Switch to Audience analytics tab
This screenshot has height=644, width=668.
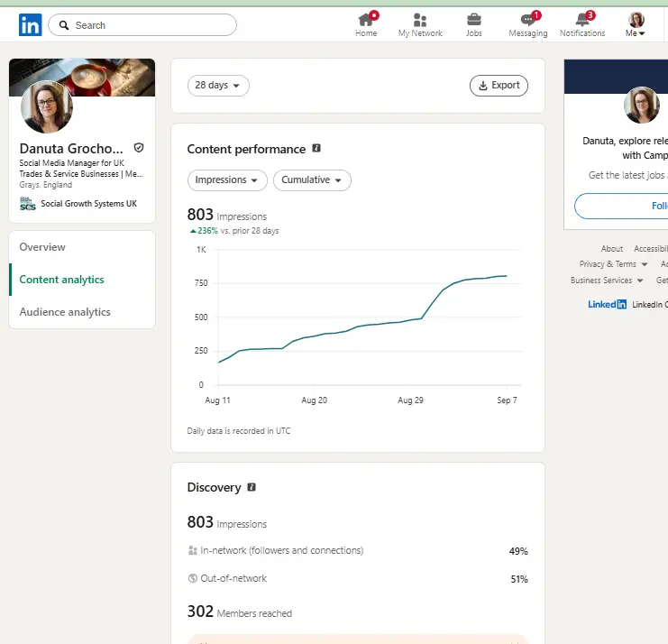65,312
